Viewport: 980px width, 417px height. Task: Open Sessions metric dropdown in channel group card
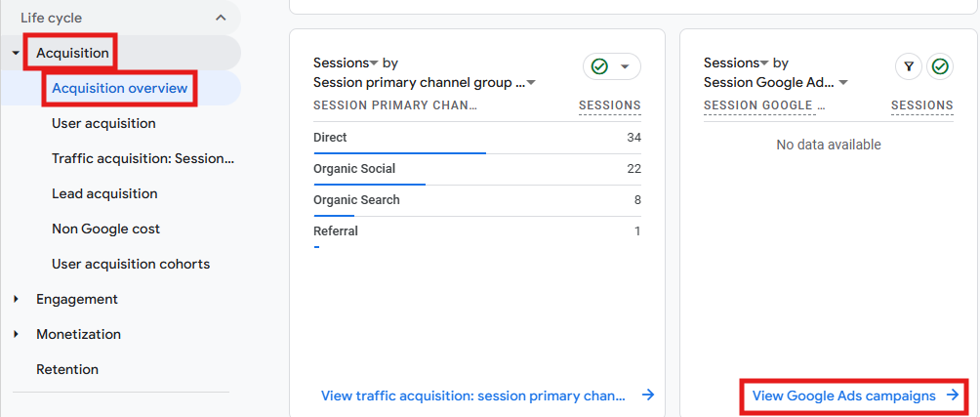point(346,63)
